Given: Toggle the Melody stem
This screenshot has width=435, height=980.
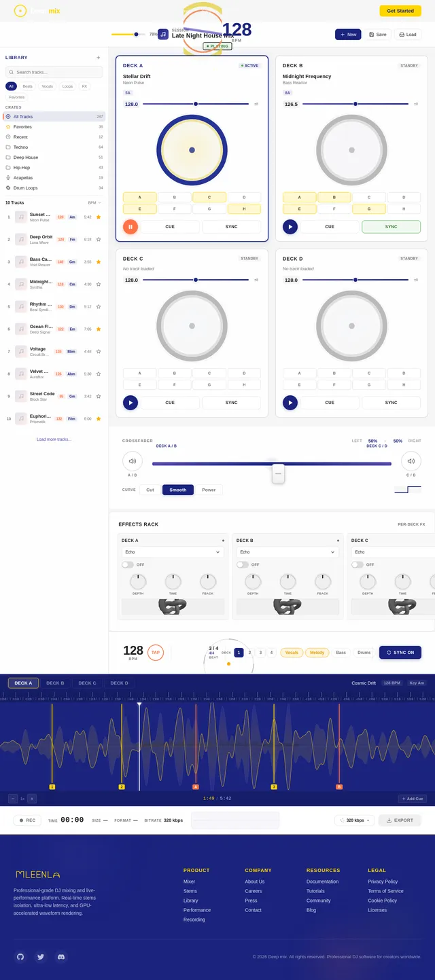Looking at the screenshot, I should [x=317, y=653].
